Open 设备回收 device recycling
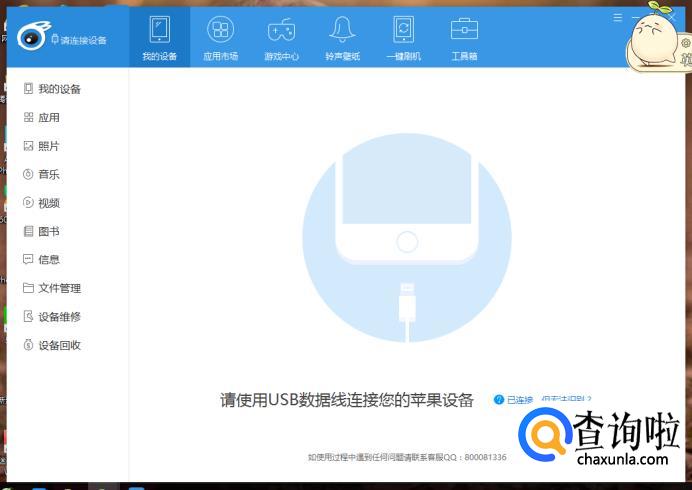 tap(59, 345)
